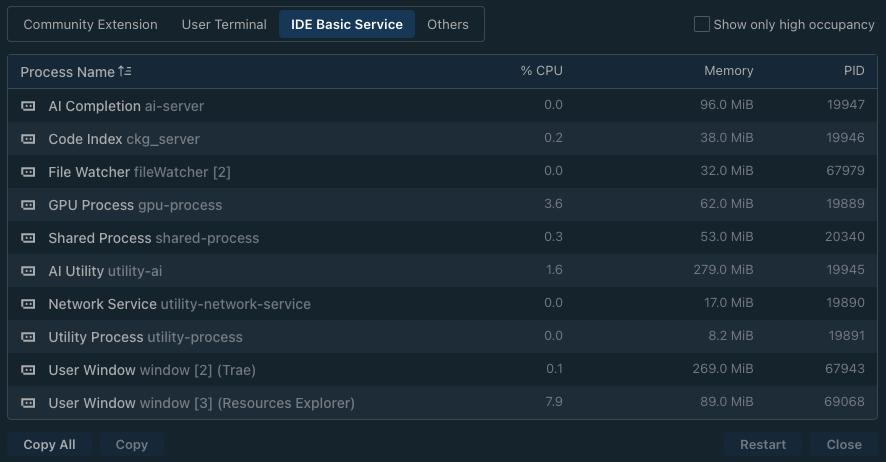Click the AI Completion process icon
Viewport: 886px width, 462px height.
(28, 106)
